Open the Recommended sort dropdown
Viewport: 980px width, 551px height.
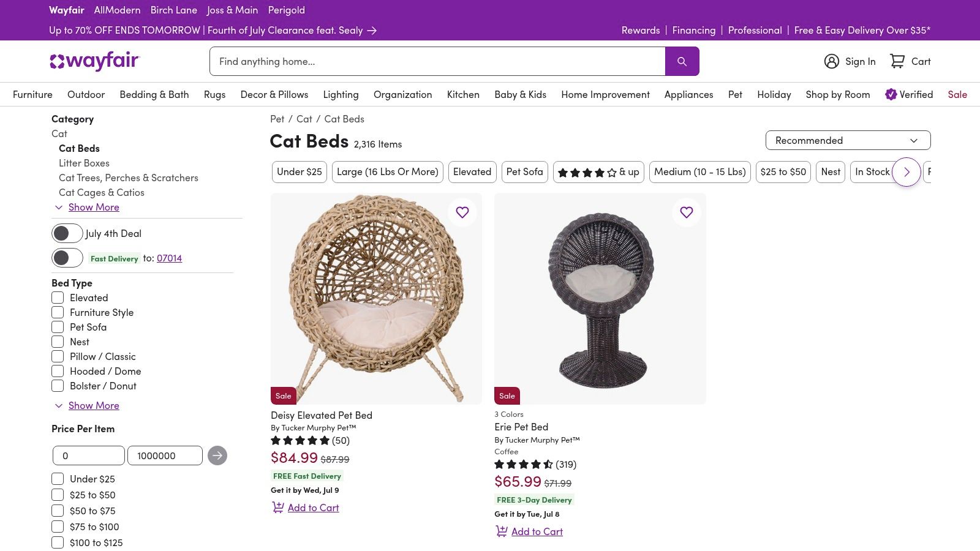click(x=848, y=140)
